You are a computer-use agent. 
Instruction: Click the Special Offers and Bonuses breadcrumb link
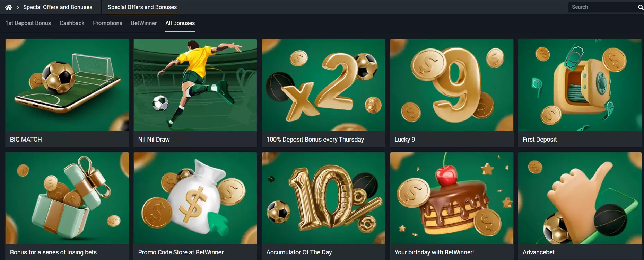[x=58, y=7]
